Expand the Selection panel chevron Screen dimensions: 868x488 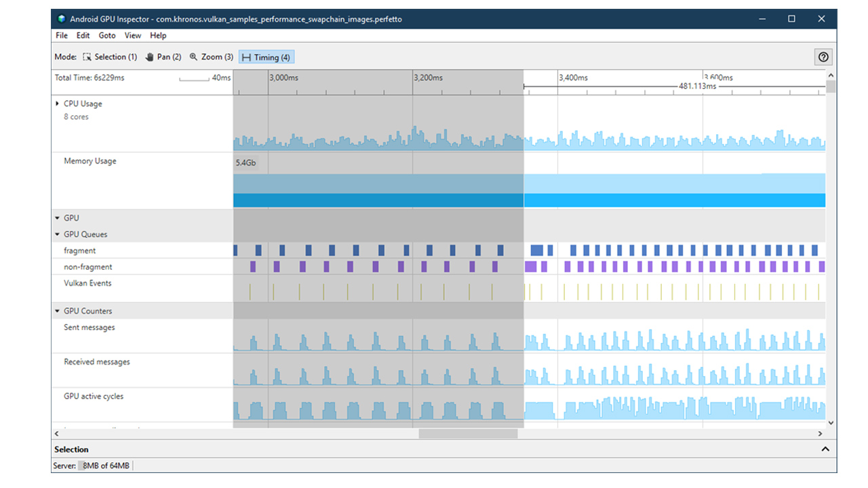coord(825,449)
